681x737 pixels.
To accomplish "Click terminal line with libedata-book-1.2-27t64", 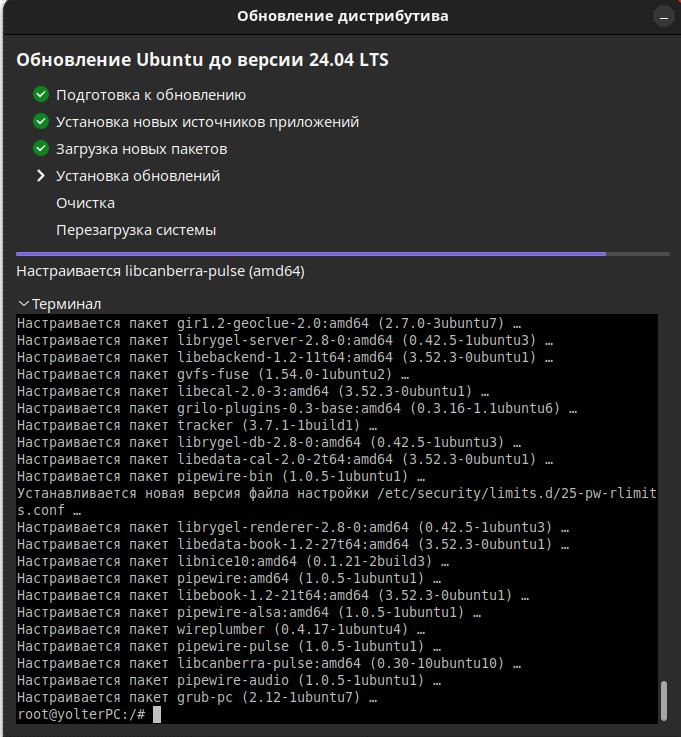I will click(293, 544).
